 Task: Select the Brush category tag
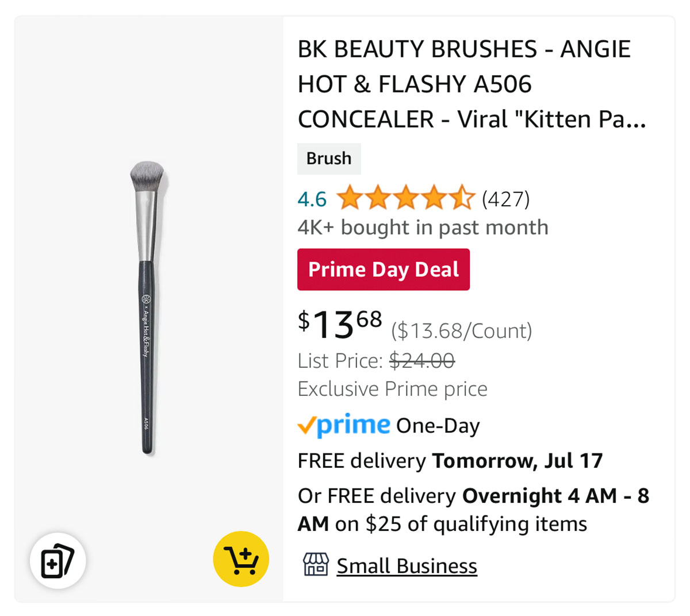[x=329, y=159]
